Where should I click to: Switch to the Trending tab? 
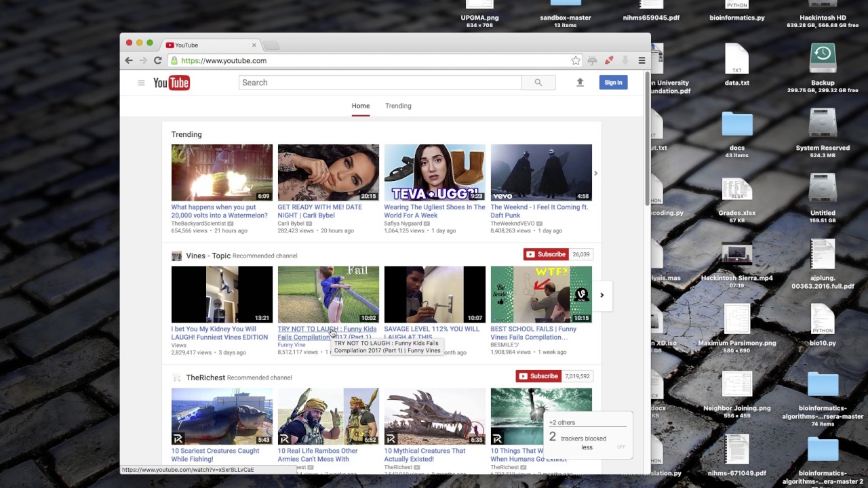pyautogui.click(x=398, y=106)
